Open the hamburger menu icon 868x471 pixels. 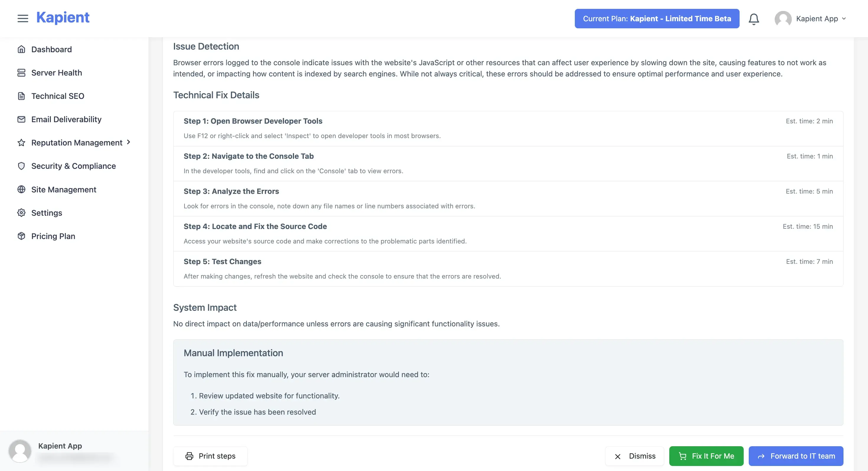click(x=22, y=19)
